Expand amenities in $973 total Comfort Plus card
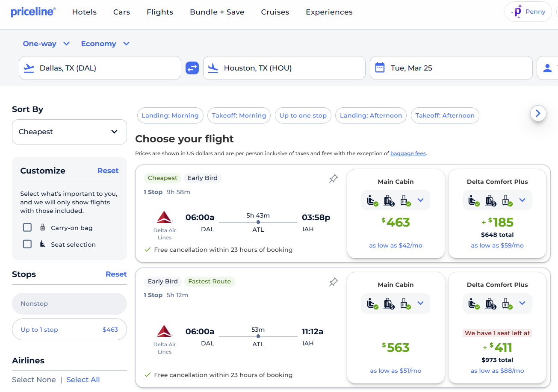The width and height of the screenshot is (558, 392). pyautogui.click(x=522, y=303)
